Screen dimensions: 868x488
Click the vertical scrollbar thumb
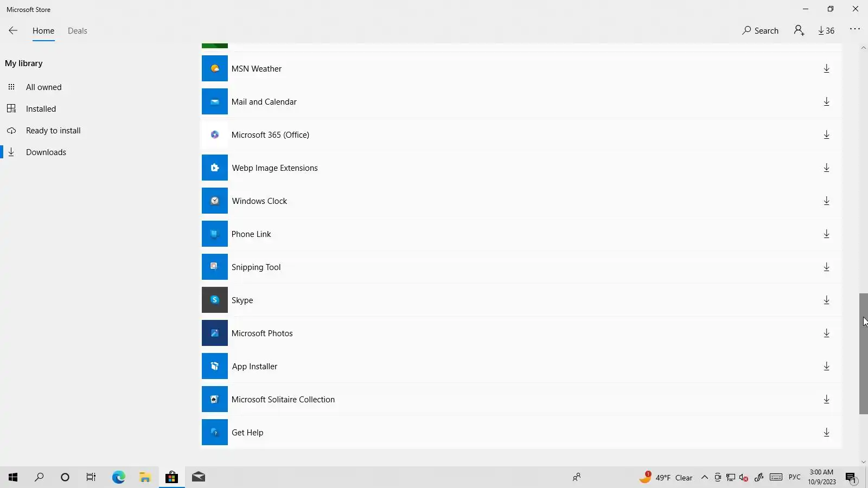[864, 354]
